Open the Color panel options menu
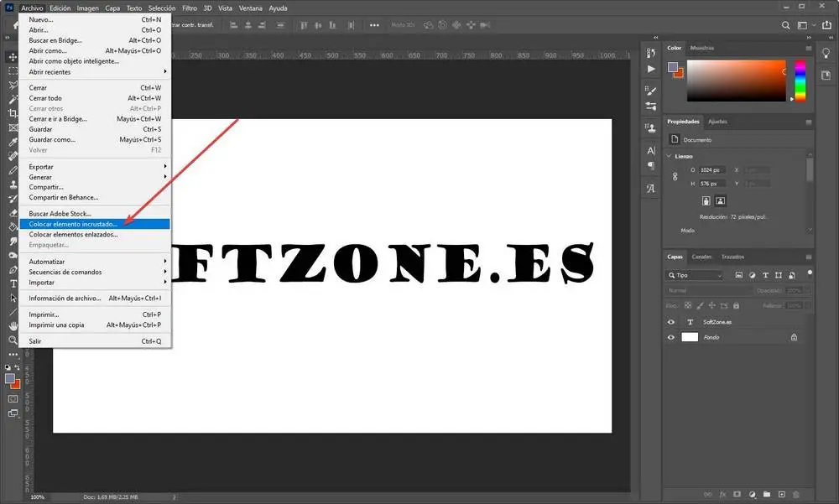The height and width of the screenshot is (504, 839). (809, 48)
